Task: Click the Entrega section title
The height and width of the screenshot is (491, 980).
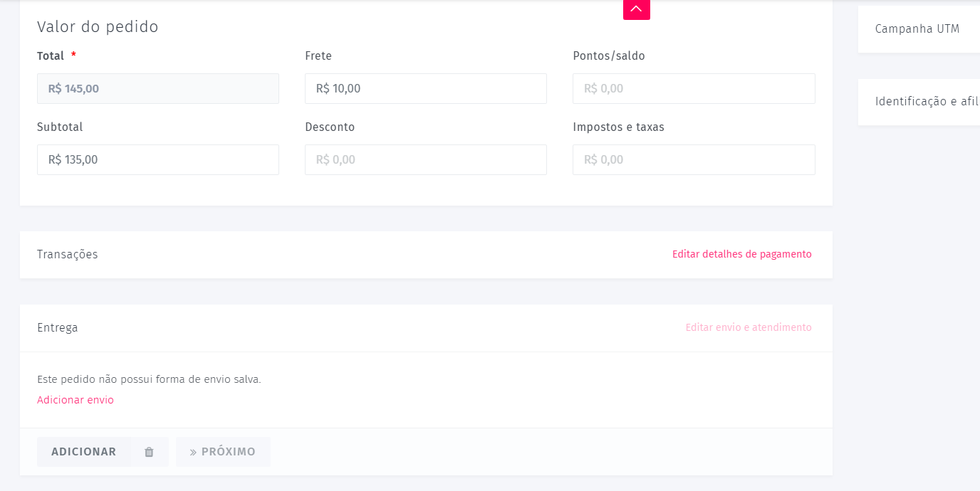Action: click(58, 327)
